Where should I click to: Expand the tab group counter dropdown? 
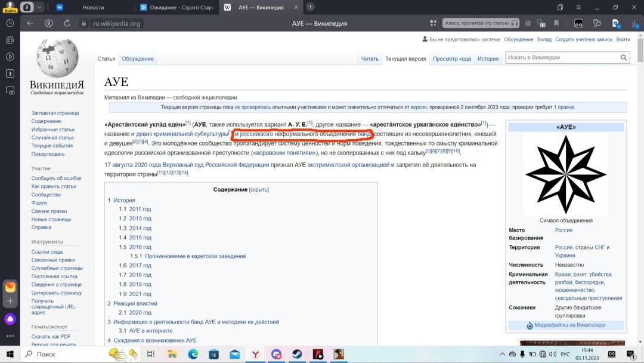(39, 7)
